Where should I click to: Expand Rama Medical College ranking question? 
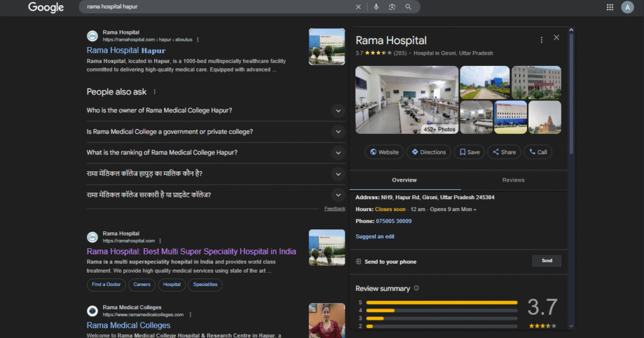click(x=338, y=153)
